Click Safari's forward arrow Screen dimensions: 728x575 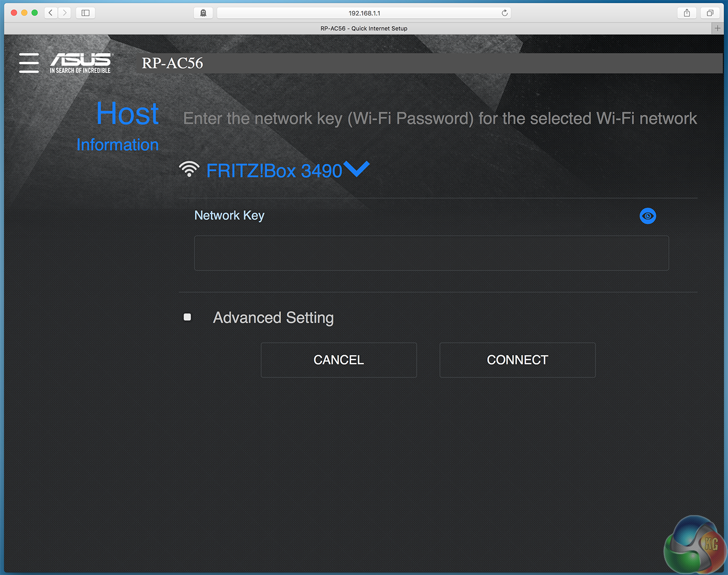[x=65, y=13]
